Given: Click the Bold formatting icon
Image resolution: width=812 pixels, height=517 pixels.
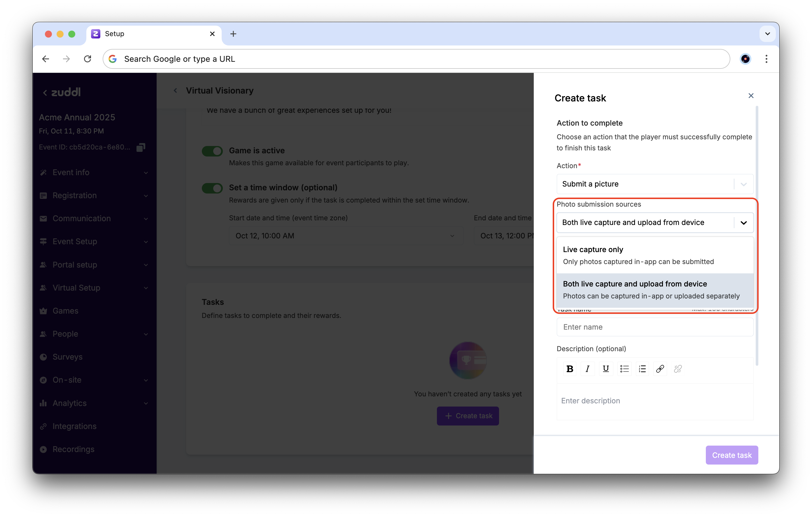Looking at the screenshot, I should (x=570, y=369).
